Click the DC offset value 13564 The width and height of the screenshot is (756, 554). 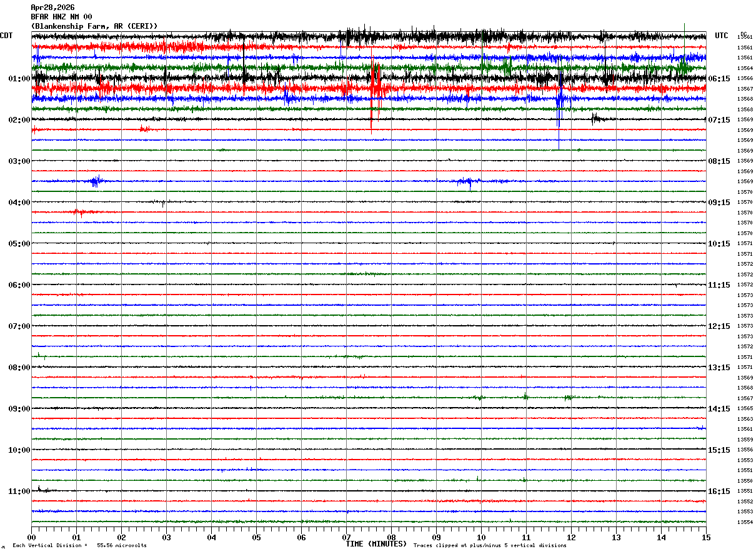(745, 68)
